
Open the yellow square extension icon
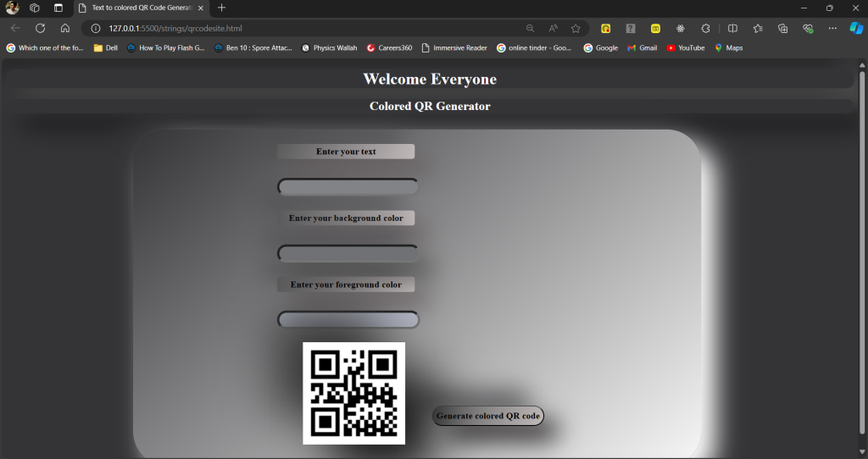(655, 28)
